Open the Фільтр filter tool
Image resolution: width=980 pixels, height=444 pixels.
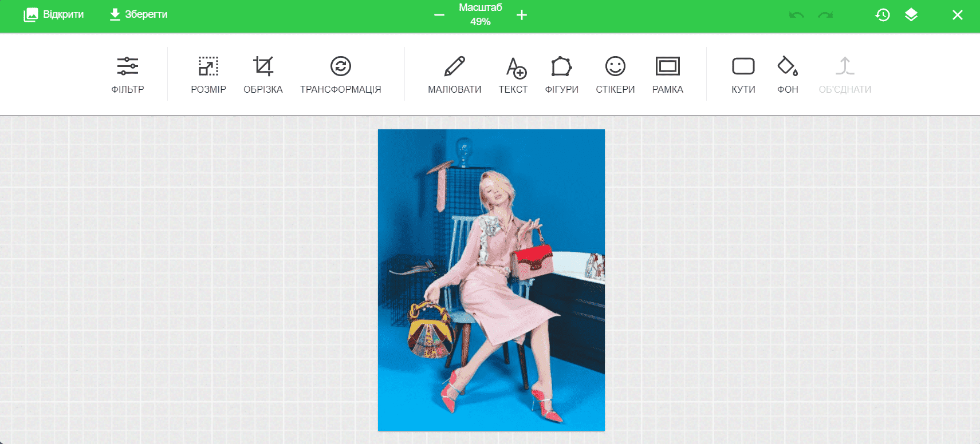tap(128, 74)
